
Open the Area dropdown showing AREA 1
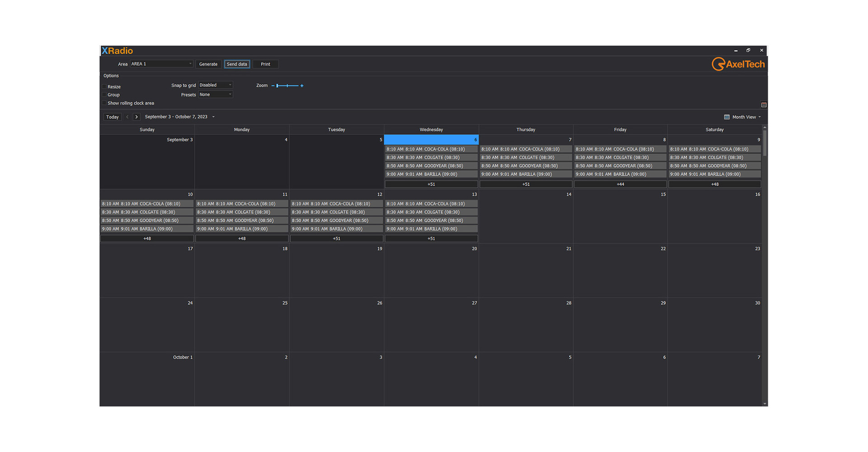[x=161, y=64]
